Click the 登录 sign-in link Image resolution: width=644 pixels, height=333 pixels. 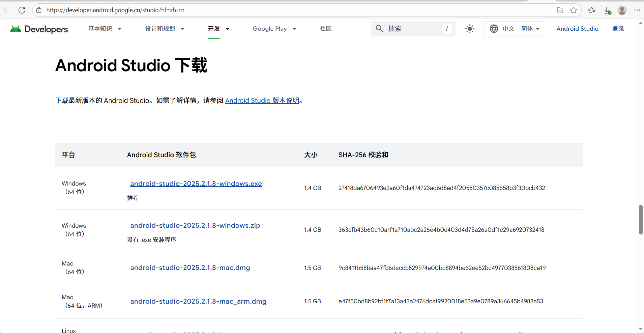point(618,29)
